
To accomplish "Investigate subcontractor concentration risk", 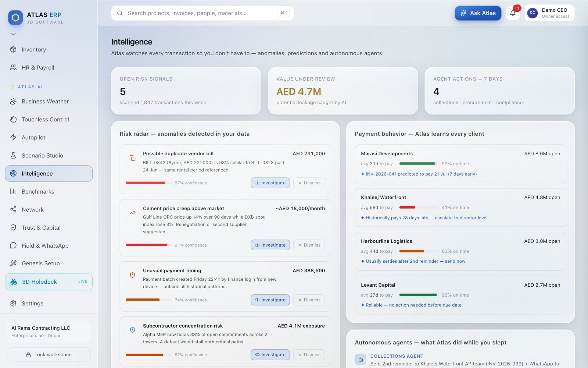I will (x=270, y=355).
